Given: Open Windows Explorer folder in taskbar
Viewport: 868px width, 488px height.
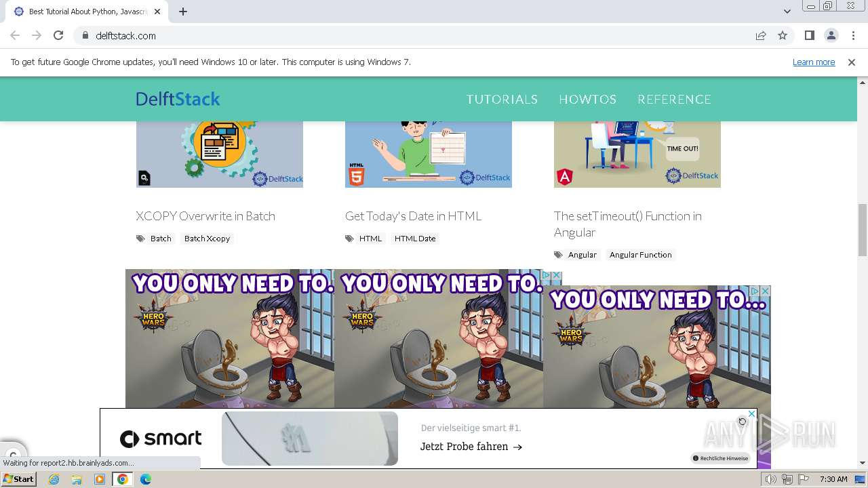Looking at the screenshot, I should pyautogui.click(x=77, y=479).
